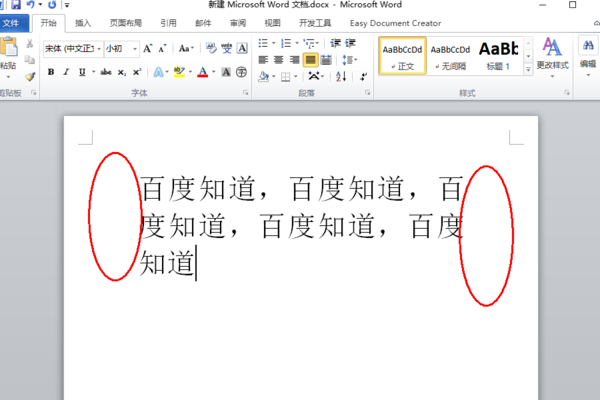The width and height of the screenshot is (600, 400).
Task: Click the Cut scissors icon
Action: [x=29, y=43]
